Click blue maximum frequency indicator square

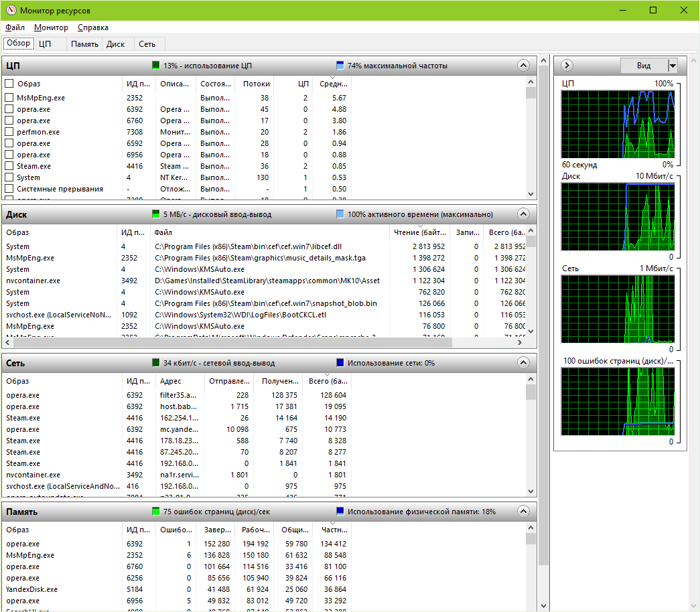[x=340, y=66]
